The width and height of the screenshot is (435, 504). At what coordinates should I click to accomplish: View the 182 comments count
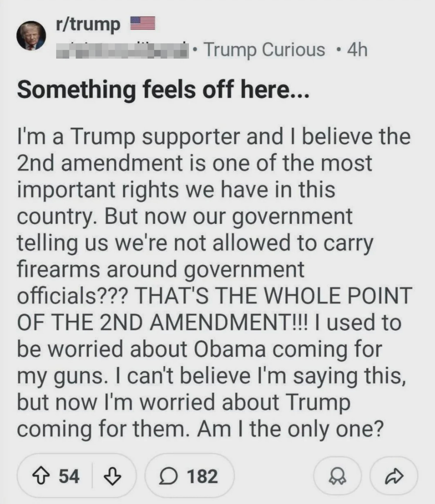click(x=202, y=476)
